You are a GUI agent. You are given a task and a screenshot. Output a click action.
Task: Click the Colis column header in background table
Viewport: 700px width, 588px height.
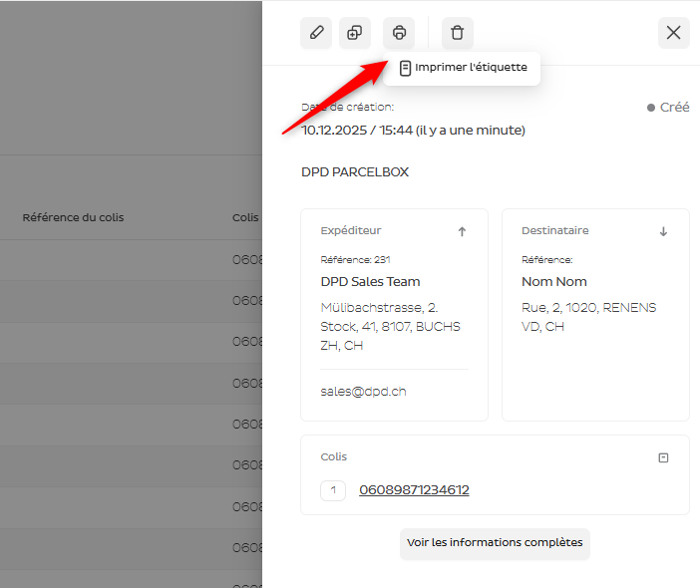[245, 217]
